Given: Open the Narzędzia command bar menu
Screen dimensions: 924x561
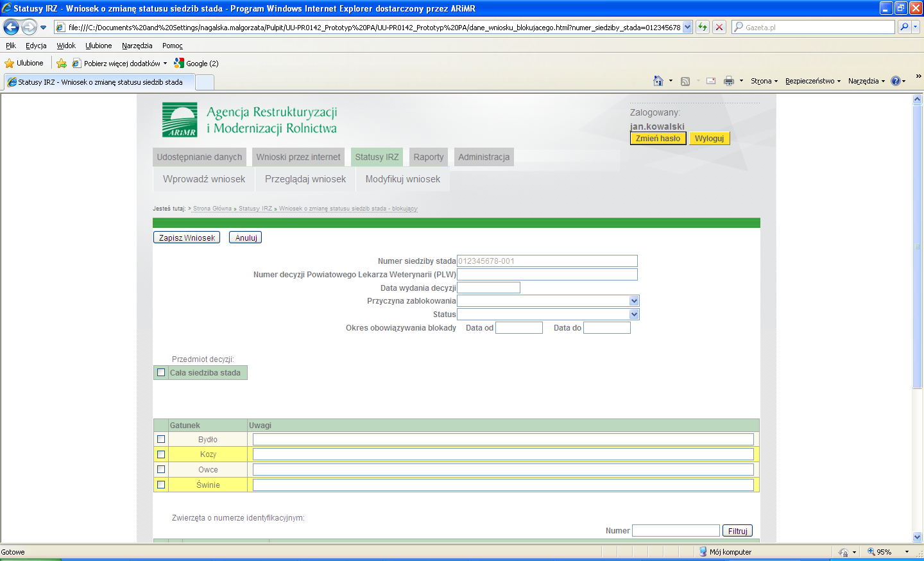Looking at the screenshot, I should pyautogui.click(x=866, y=81).
